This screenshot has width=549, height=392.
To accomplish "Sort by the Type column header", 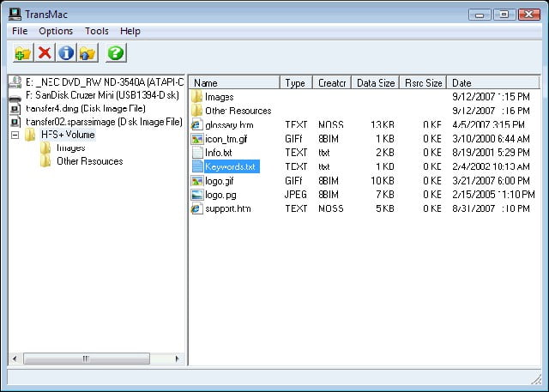I will (296, 82).
